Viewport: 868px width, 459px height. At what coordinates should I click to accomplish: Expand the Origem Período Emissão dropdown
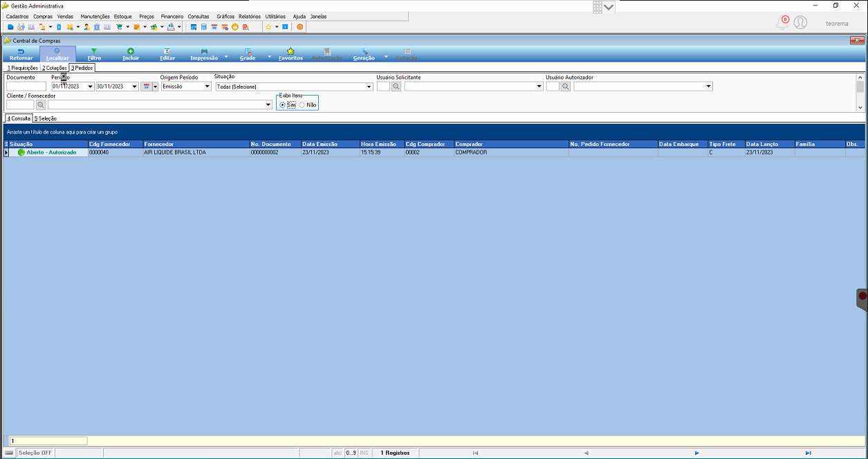pos(207,87)
